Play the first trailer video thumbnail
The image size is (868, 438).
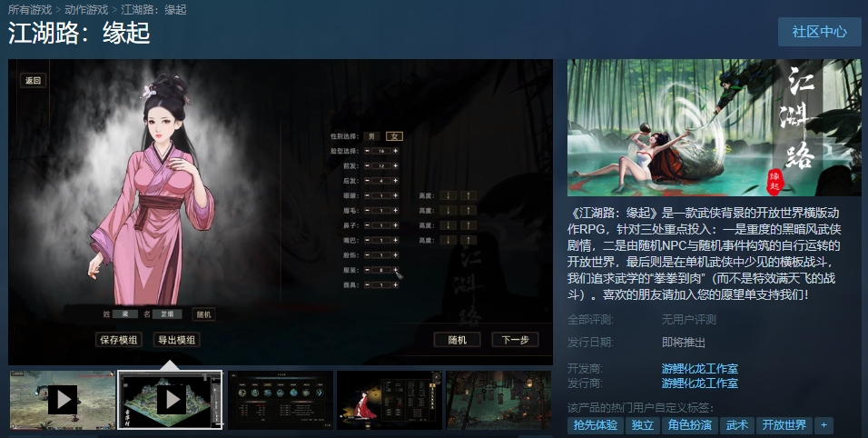pyautogui.click(x=63, y=400)
